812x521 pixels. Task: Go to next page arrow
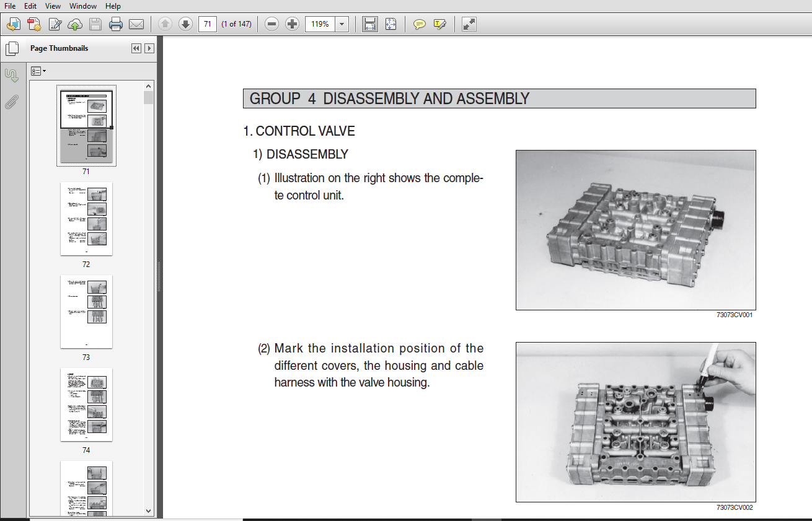click(x=185, y=24)
